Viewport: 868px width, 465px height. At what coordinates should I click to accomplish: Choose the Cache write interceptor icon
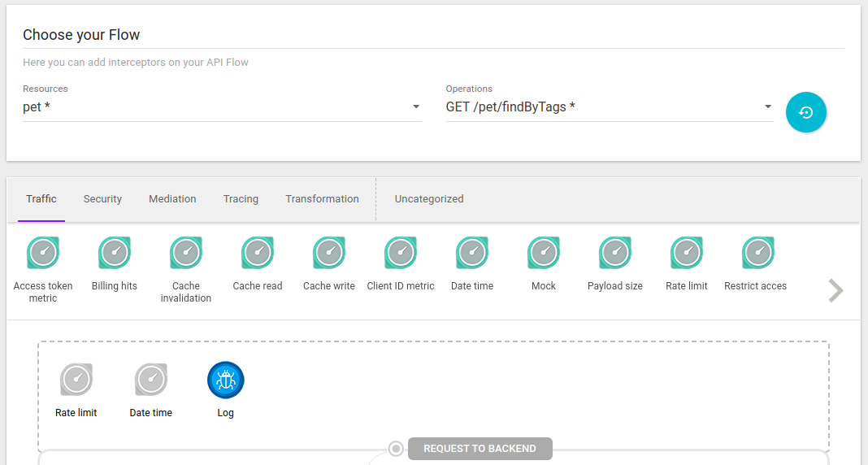pyautogui.click(x=329, y=253)
